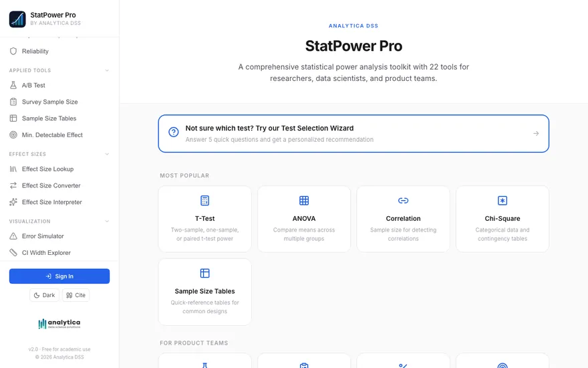This screenshot has height=368, width=588.
Task: Open the Sample Size Tables card
Action: click(x=204, y=292)
